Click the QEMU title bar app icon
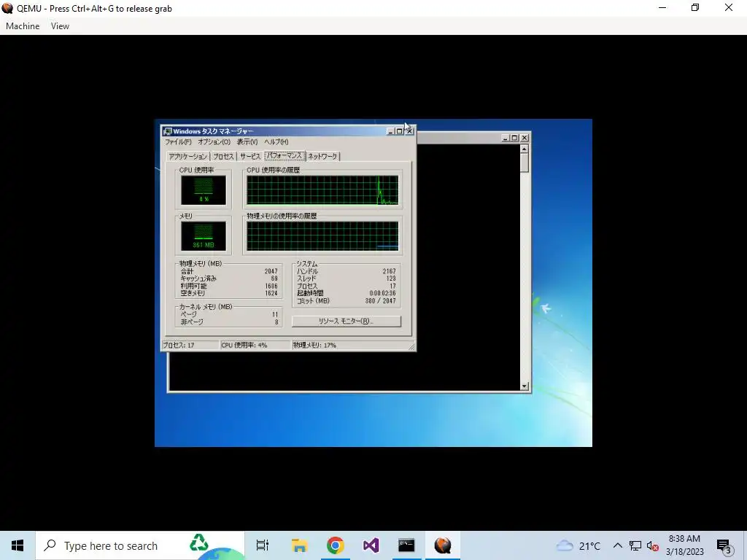The height and width of the screenshot is (560, 747). pyautogui.click(x=7, y=8)
